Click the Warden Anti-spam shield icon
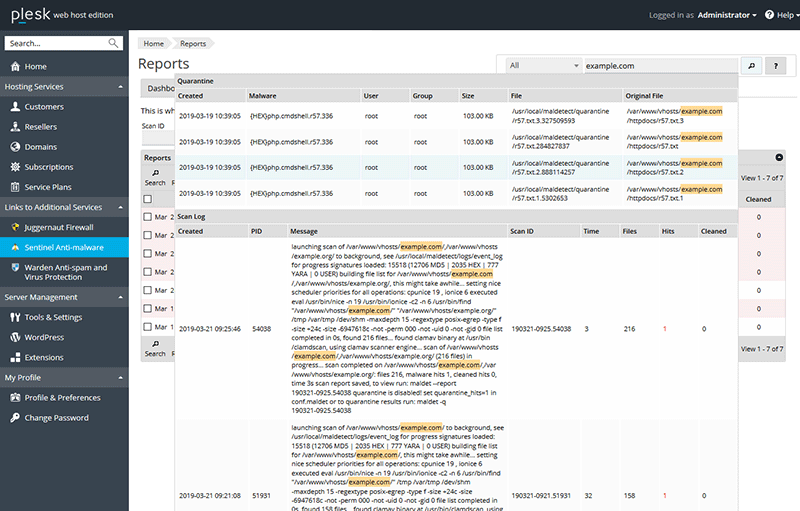 tap(15, 267)
